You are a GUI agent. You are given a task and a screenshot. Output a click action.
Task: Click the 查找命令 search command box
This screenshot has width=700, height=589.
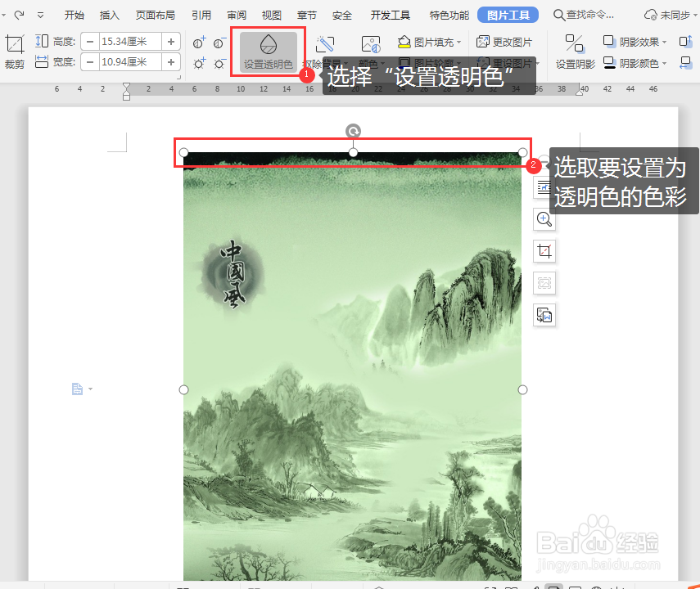(x=584, y=16)
